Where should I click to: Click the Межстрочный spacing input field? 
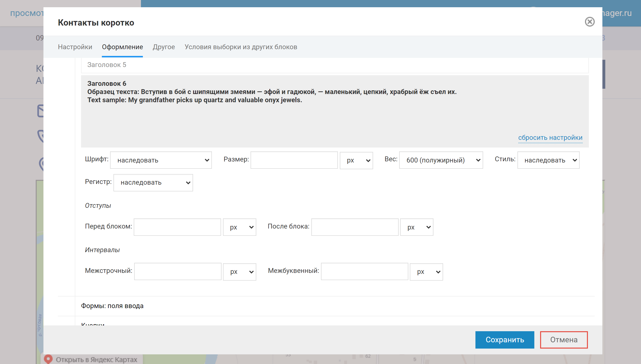tap(177, 271)
